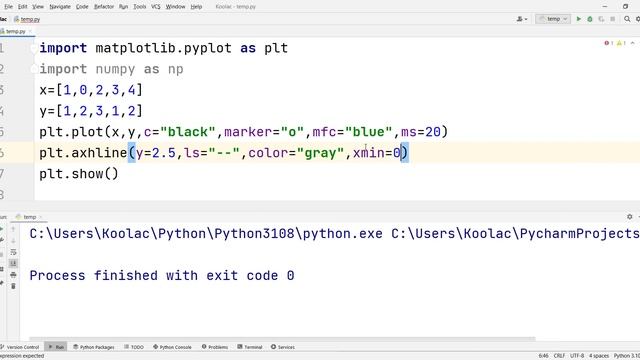Open the Problems tool window
Viewport: 640px width, 360px height.
[215, 347]
